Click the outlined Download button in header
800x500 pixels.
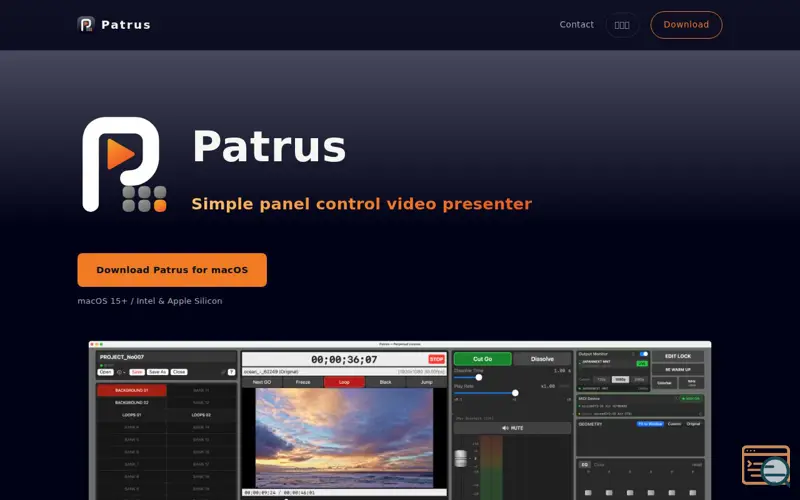click(686, 24)
